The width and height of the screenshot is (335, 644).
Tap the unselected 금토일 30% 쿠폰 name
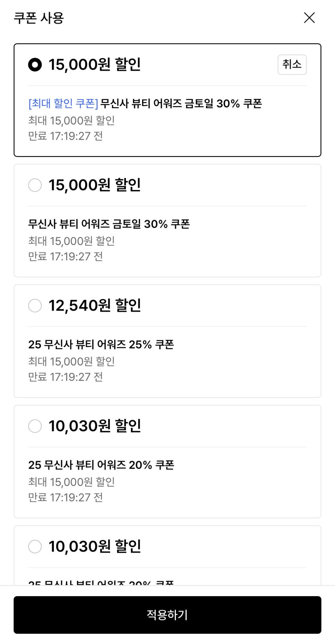point(109,224)
